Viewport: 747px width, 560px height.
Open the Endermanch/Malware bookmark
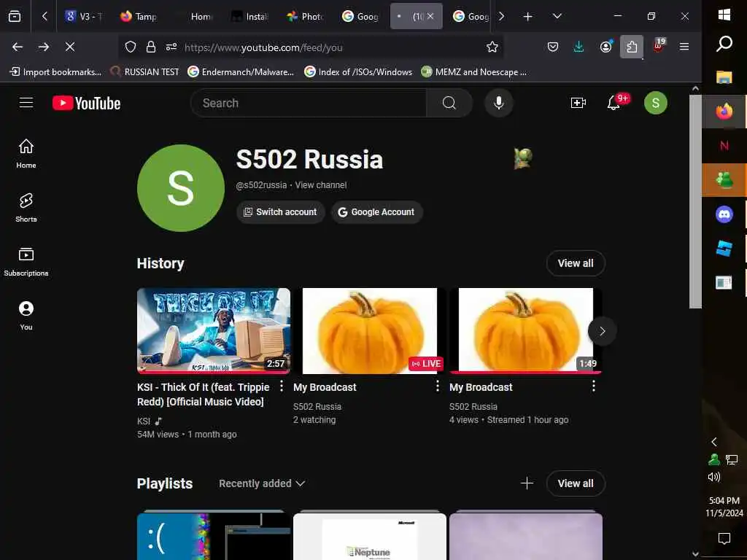(241, 72)
